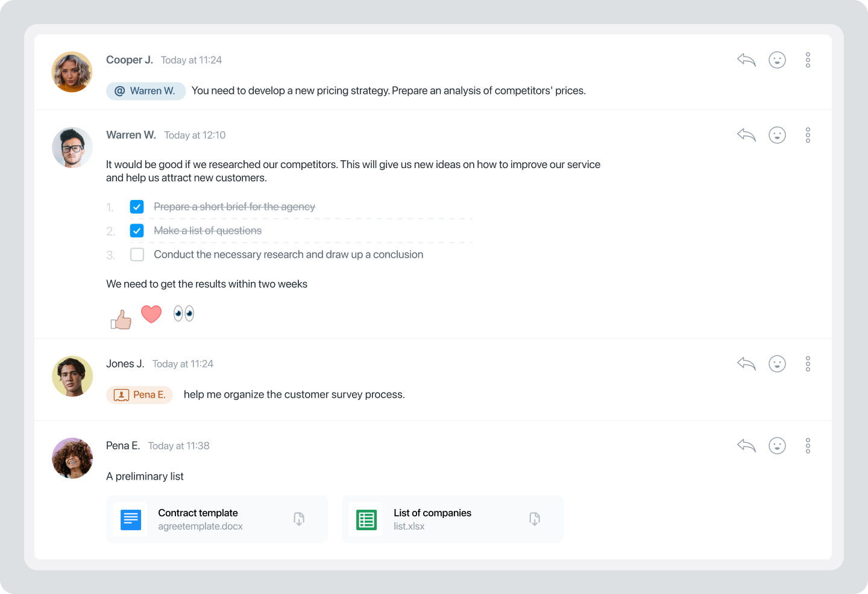Add emoji reaction to Jones J.'s message
The image size is (868, 594).
[x=777, y=364]
